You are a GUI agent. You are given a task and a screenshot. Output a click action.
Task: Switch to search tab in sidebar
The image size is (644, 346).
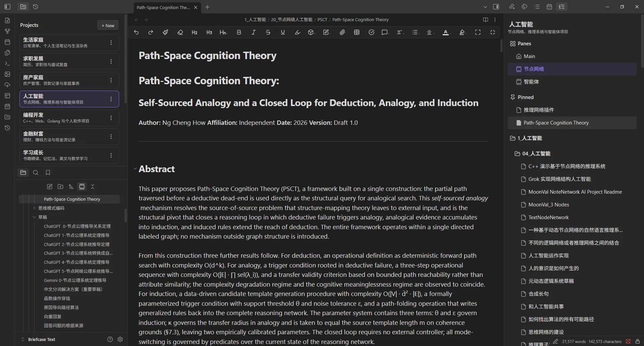coord(36,172)
